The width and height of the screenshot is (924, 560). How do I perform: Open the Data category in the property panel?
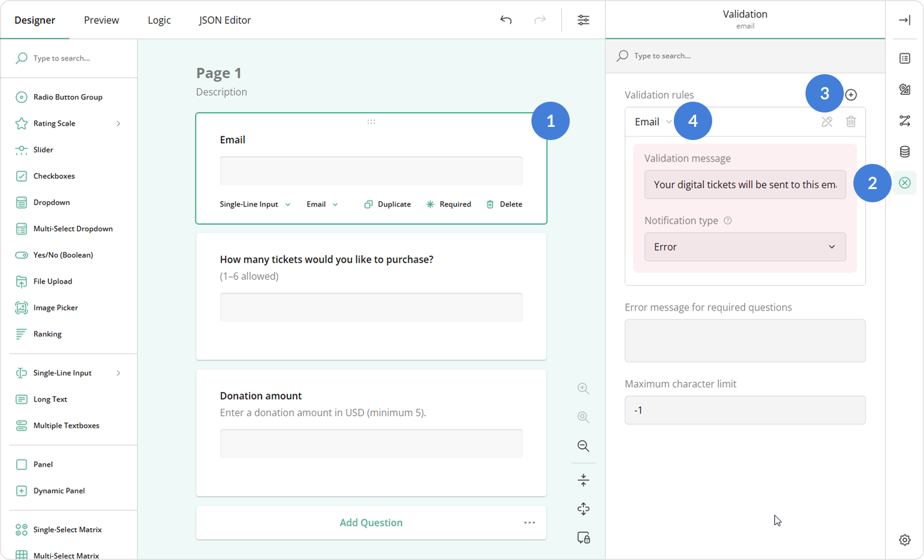coord(904,151)
